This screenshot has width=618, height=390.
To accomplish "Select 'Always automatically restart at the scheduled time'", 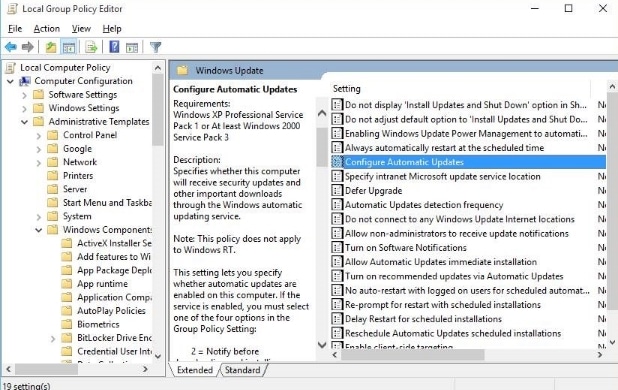I will point(444,148).
